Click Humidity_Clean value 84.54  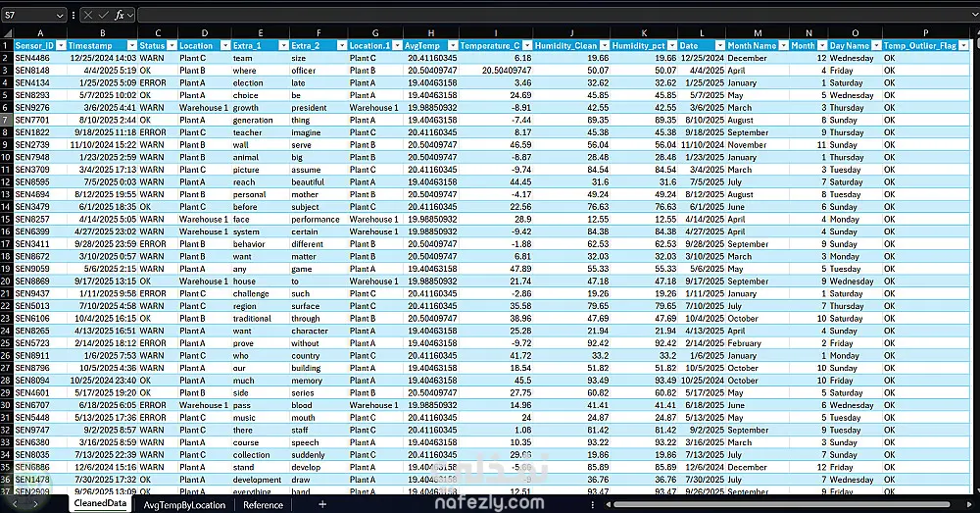tap(572, 170)
